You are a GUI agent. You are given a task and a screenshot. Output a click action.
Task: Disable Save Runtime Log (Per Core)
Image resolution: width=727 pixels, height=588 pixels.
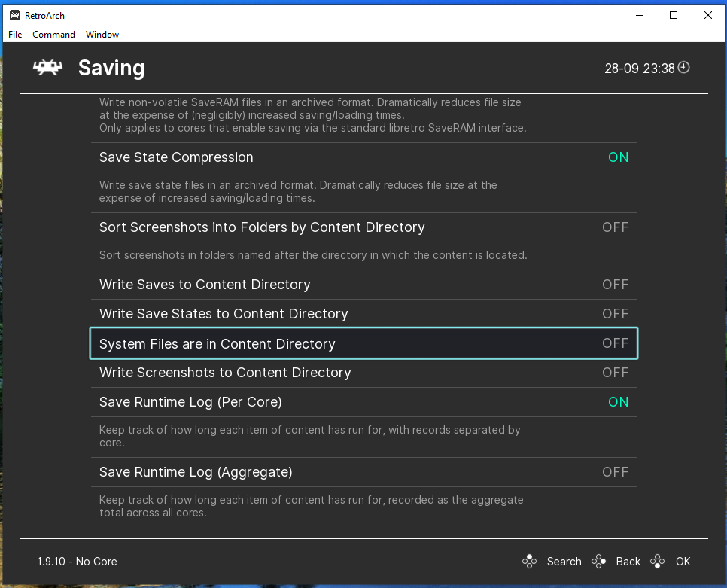(x=618, y=402)
